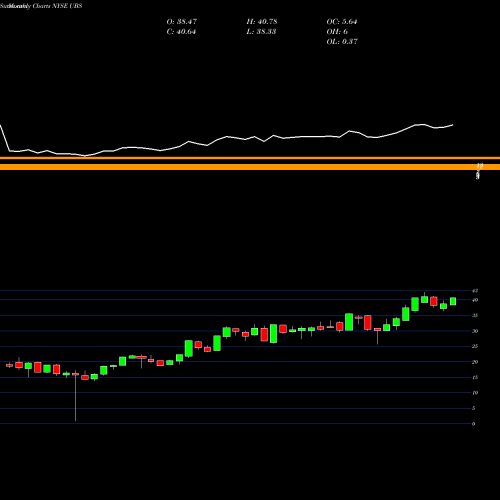The height and width of the screenshot is (500, 500).
Task: Select the low value 'L: 38.33'
Action: pos(261,32)
